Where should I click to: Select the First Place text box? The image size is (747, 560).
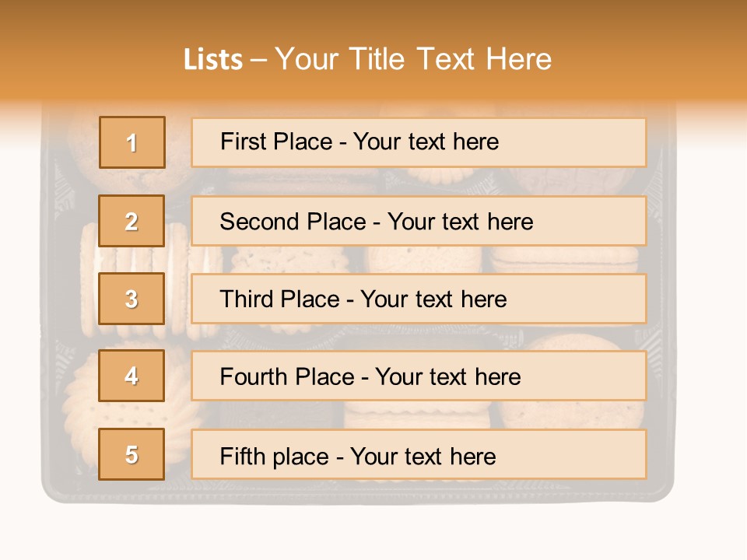coord(419,142)
